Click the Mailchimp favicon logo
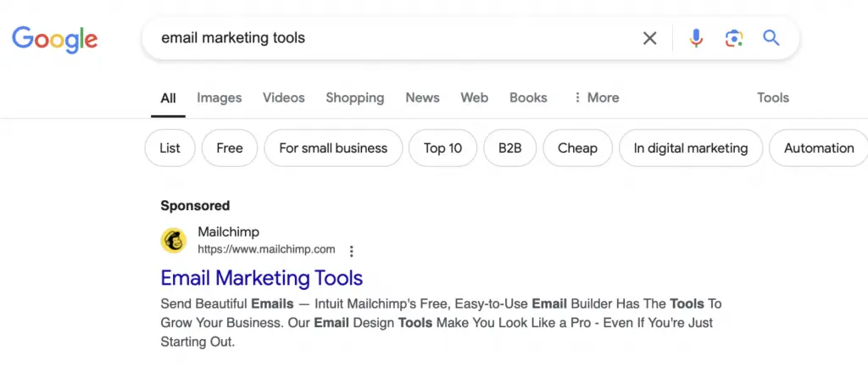 (174, 241)
